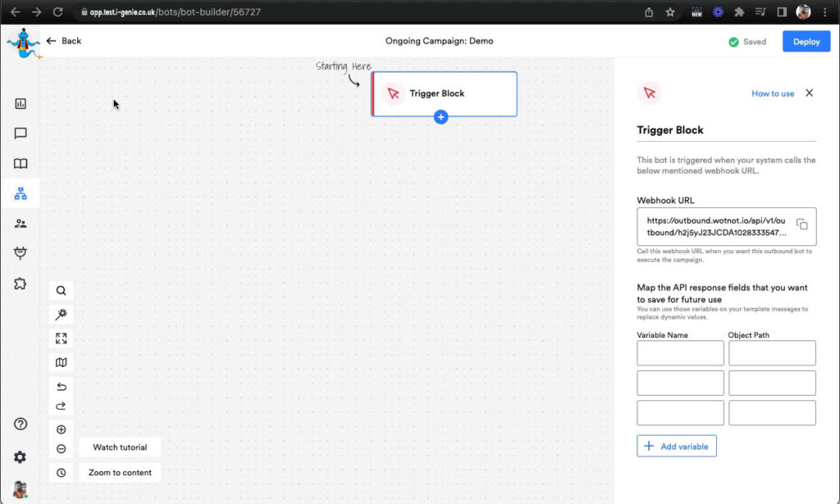Open the analytics dashboard sidebar icon

click(x=21, y=104)
